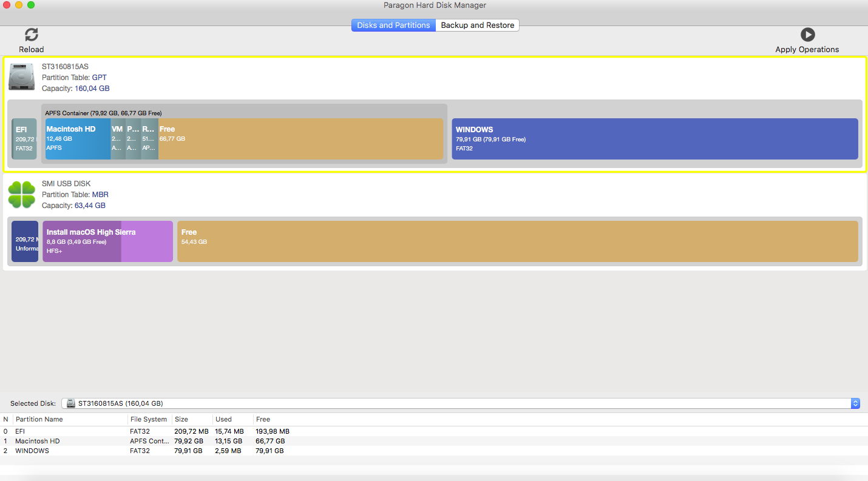Select Install macOS High Sierra partition
Image resolution: width=868 pixels, height=481 pixels.
pyautogui.click(x=107, y=241)
